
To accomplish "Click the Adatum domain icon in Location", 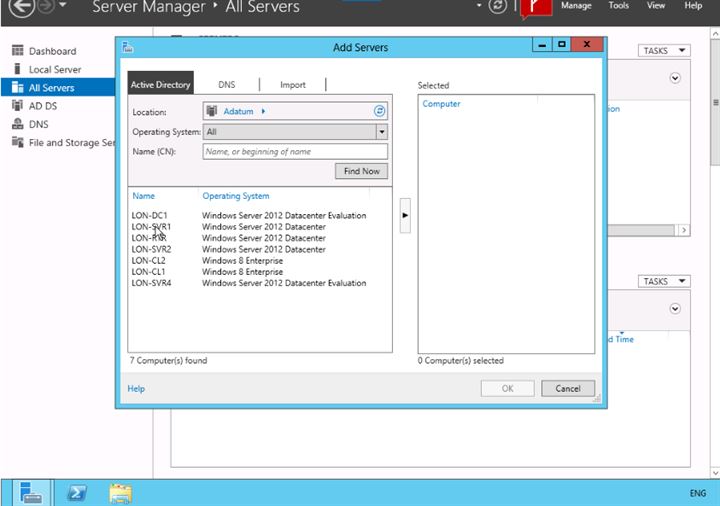I will point(212,111).
